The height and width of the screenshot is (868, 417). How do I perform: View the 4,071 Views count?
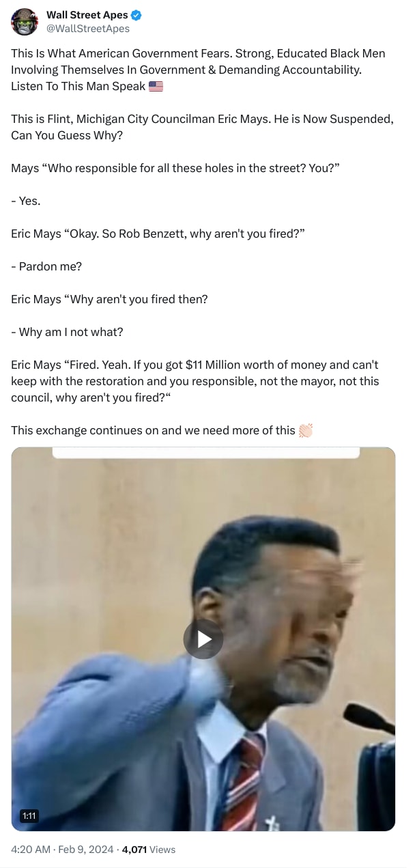[x=148, y=850]
